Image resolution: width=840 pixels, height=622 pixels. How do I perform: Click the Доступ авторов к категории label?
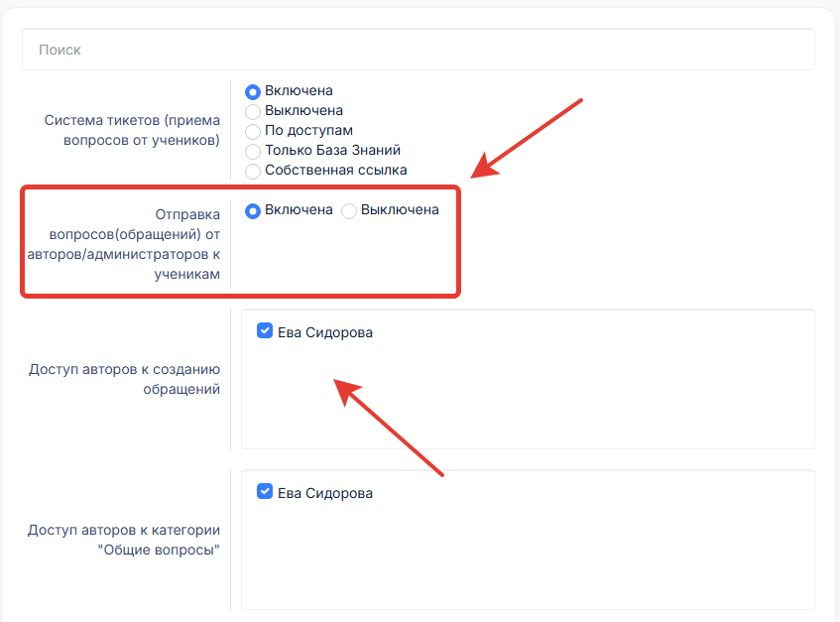click(124, 540)
